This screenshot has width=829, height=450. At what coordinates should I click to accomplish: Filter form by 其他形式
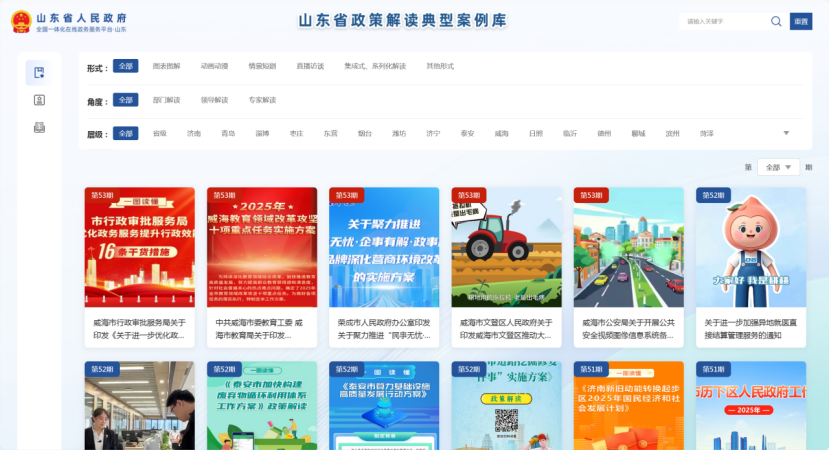tap(440, 66)
